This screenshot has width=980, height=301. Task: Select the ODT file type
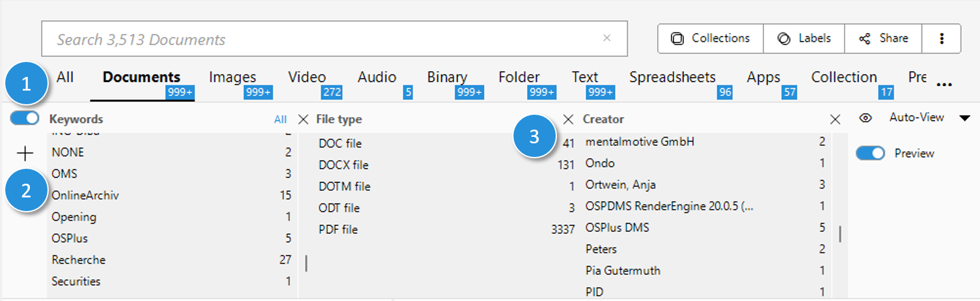446,208
